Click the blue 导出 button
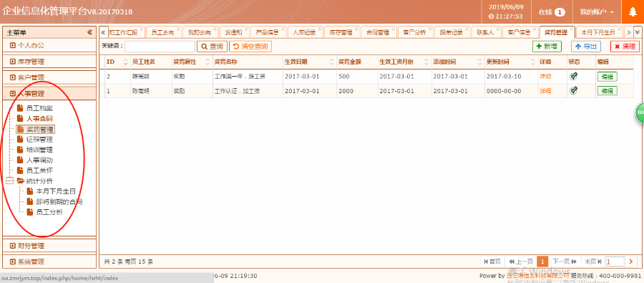The image size is (644, 283). click(585, 47)
